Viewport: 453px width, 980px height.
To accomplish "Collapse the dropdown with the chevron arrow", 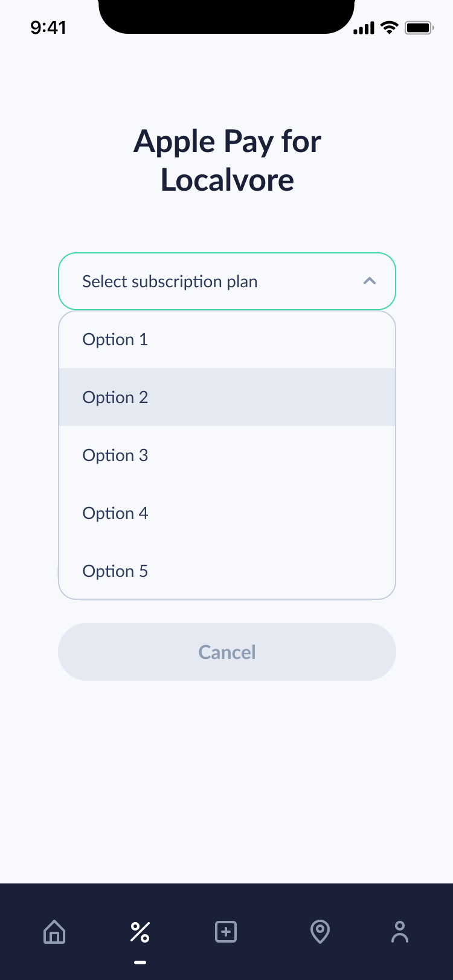I will pyautogui.click(x=370, y=281).
